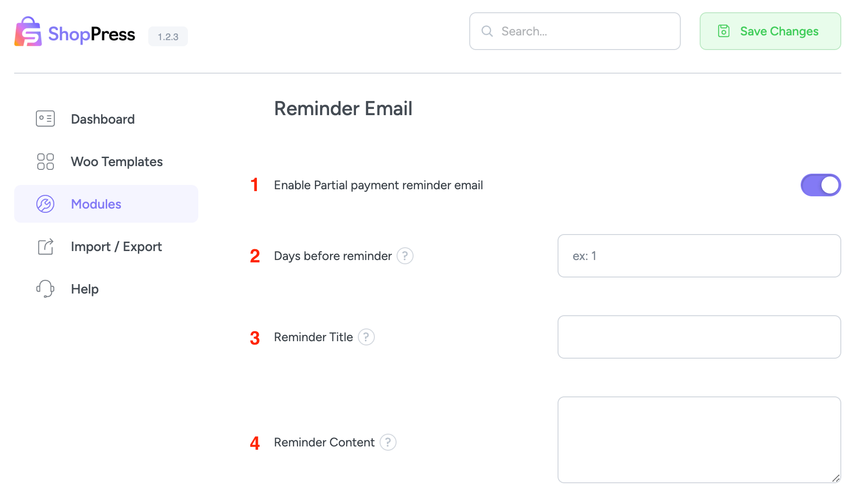Click inside the Reminder Title text field

click(699, 337)
